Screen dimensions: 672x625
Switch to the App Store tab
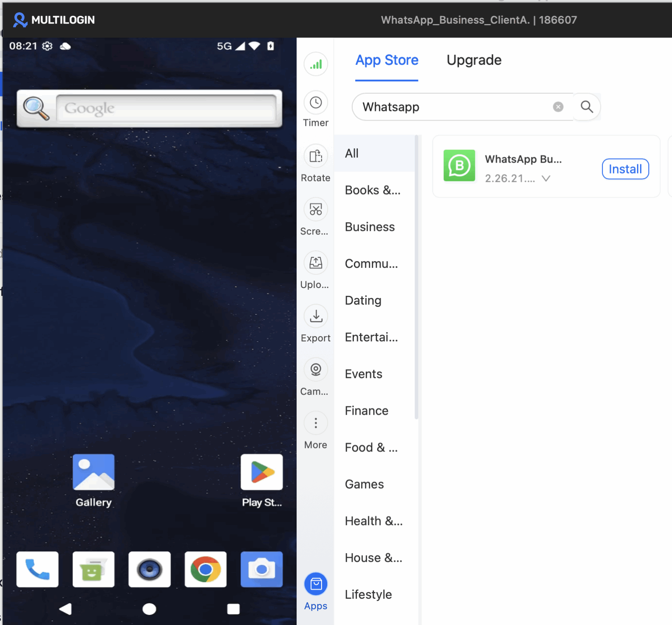[x=387, y=60]
